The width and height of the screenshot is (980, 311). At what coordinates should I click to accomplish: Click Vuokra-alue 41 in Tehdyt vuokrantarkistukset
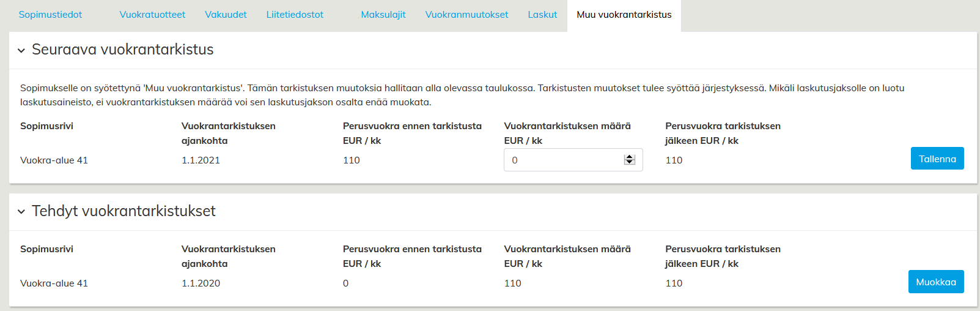pos(54,283)
